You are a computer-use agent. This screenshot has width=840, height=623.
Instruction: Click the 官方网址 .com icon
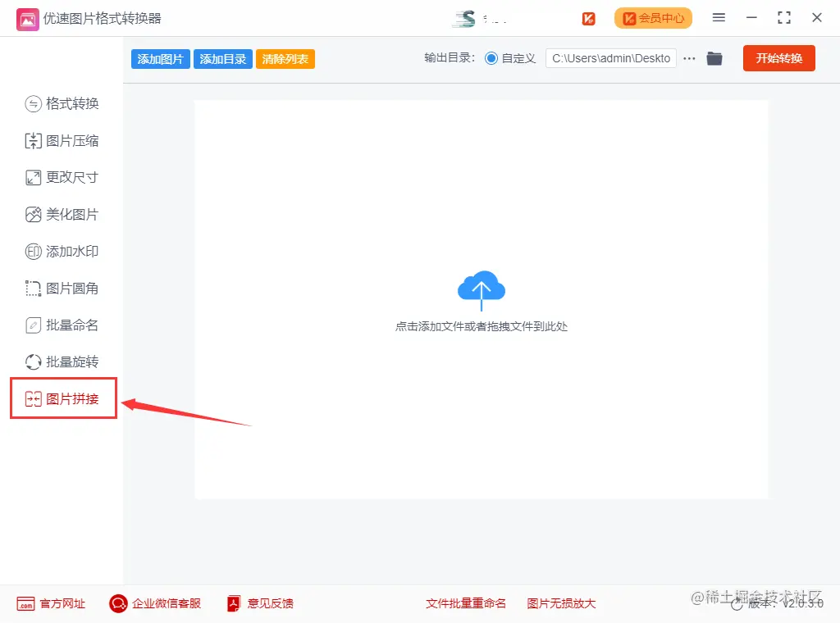point(25,603)
